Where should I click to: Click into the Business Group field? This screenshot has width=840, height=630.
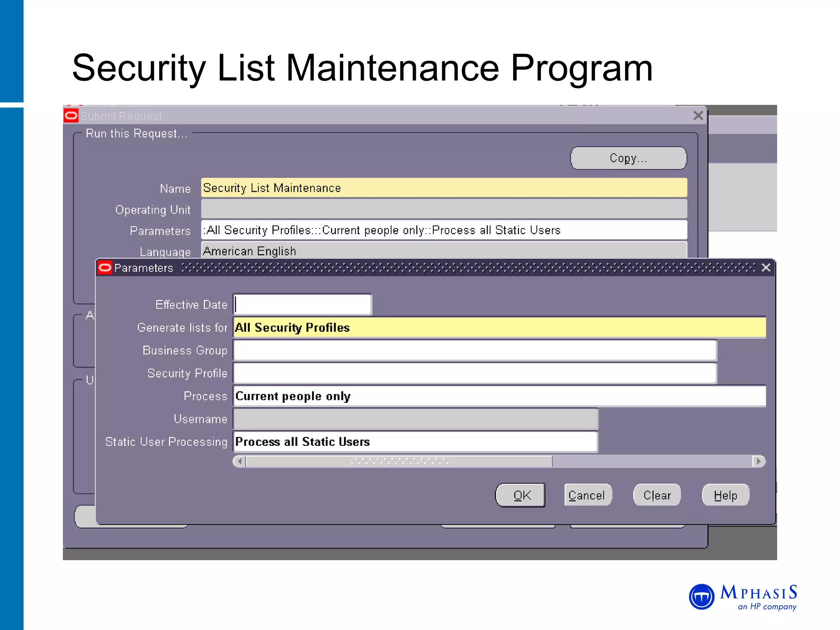[x=475, y=350]
